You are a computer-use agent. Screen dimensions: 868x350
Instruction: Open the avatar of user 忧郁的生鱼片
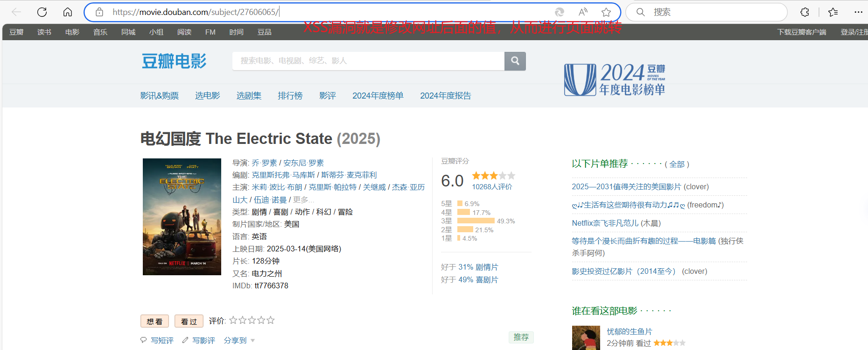point(586,338)
